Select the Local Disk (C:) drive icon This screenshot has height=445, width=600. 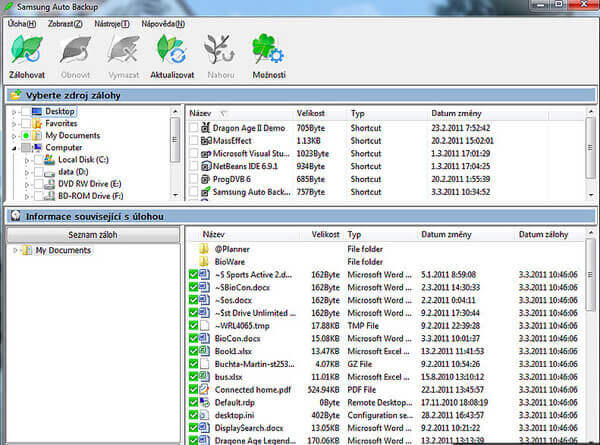coord(49,160)
